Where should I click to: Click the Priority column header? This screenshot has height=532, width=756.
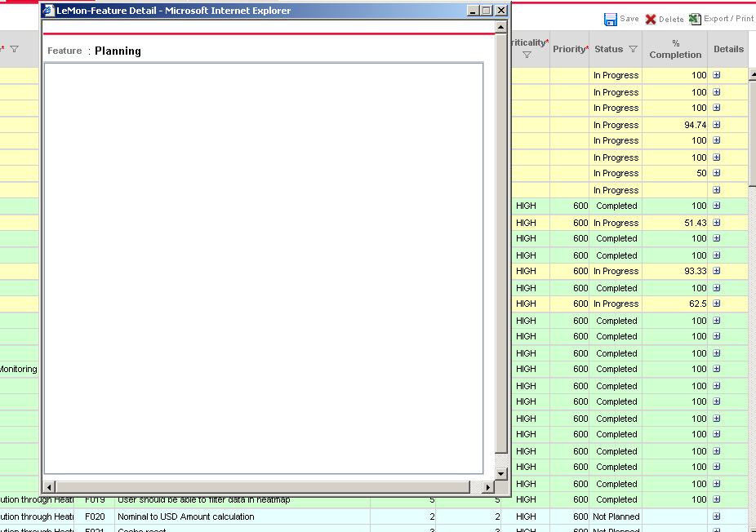569,49
